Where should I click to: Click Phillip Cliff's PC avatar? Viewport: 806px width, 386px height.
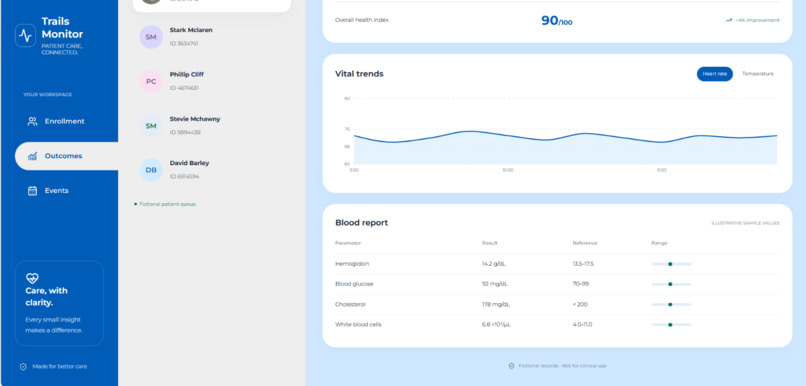pyautogui.click(x=151, y=81)
